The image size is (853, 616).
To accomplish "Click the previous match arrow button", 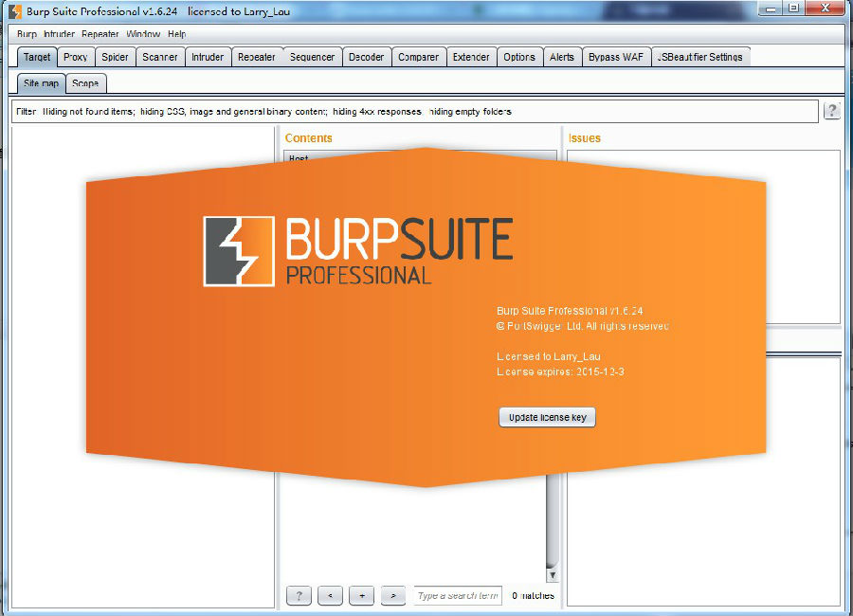I will [330, 595].
